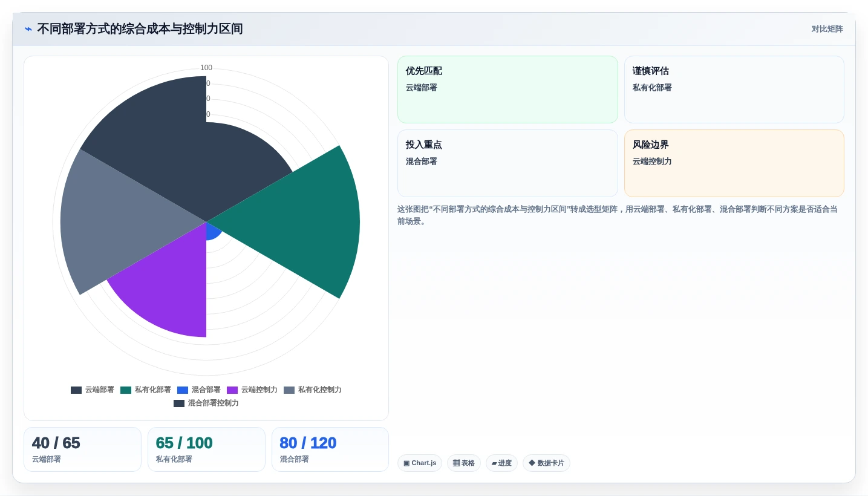
Task: Click the 表格 tag chip
Action: [x=464, y=463]
